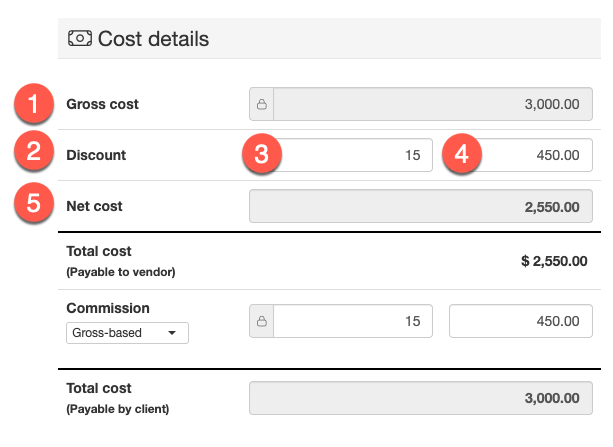This screenshot has width=613, height=447.
Task: Click red callout badge number 5
Action: (x=36, y=205)
